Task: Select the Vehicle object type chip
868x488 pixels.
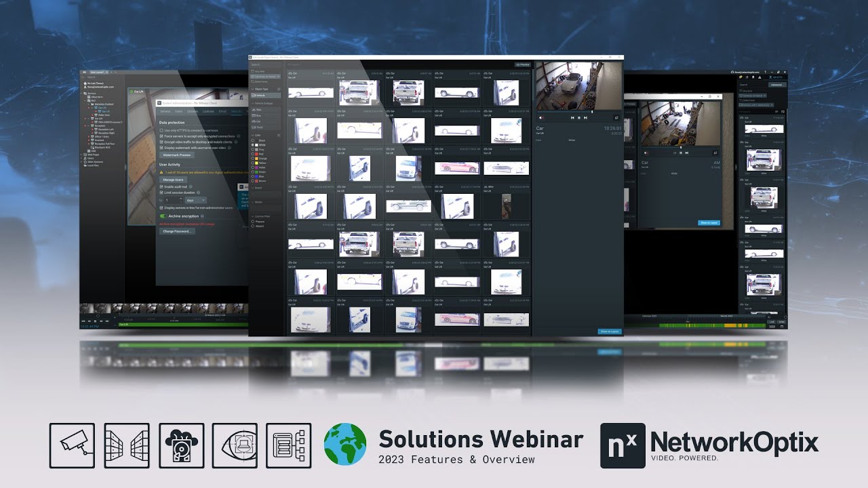Action: pos(266,96)
